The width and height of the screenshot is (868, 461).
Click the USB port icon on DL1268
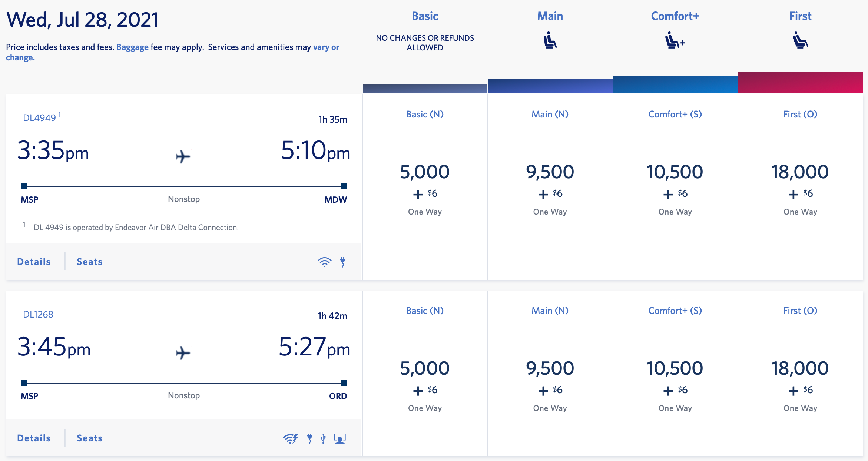[323, 438]
